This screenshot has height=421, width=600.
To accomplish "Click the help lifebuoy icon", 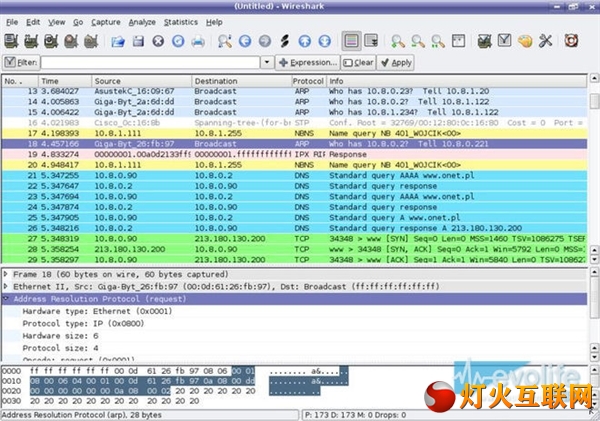I will click(x=572, y=41).
